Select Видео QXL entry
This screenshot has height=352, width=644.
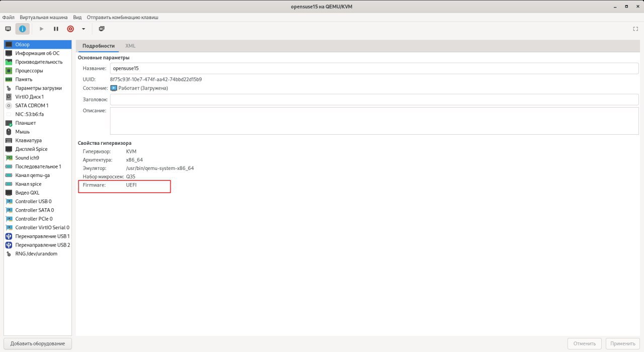pyautogui.click(x=38, y=193)
